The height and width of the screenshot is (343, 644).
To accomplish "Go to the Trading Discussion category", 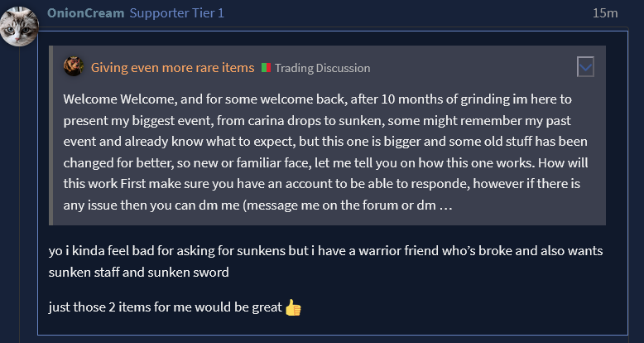I will click(322, 68).
